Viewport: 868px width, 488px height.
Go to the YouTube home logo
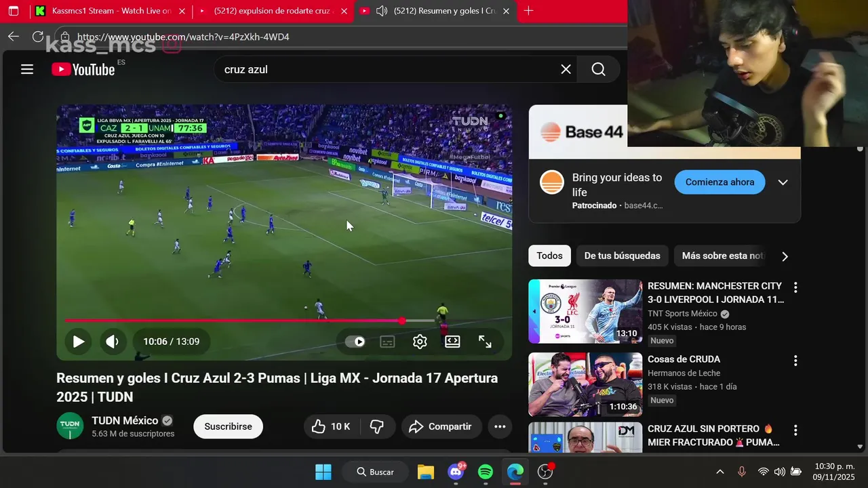pos(83,69)
